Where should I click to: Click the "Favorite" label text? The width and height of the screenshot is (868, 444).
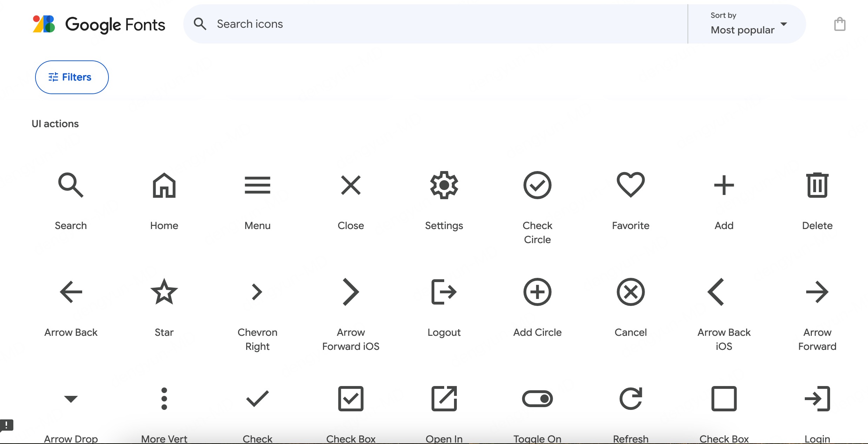click(x=631, y=226)
